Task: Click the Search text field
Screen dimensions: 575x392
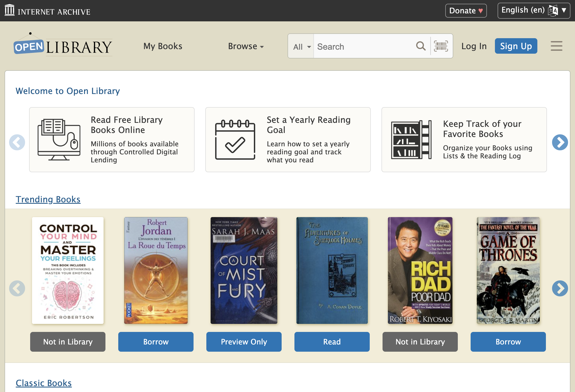Action: 364,46
